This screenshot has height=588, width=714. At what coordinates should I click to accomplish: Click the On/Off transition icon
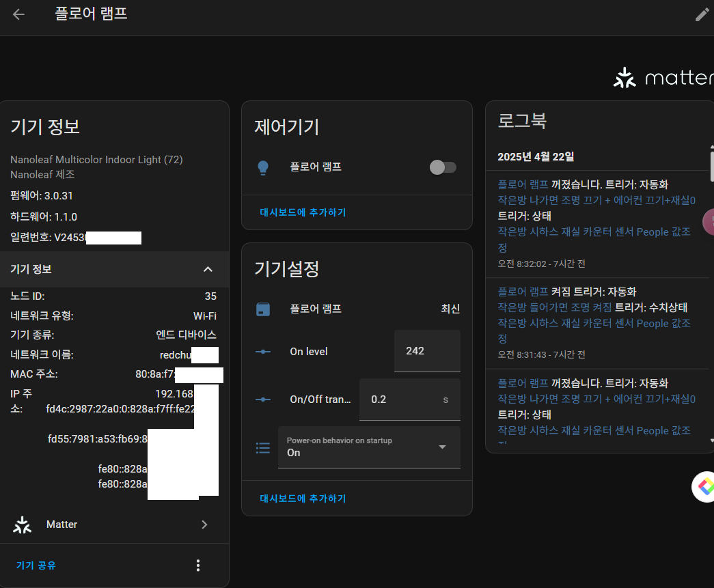click(263, 400)
